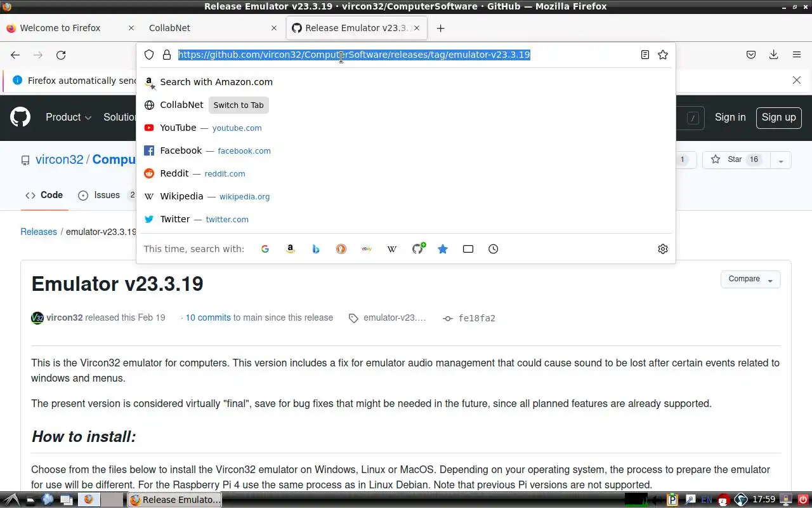Viewport: 812px width, 508px height.
Task: Select Search with Amazon.com suggestion
Action: [x=406, y=82]
